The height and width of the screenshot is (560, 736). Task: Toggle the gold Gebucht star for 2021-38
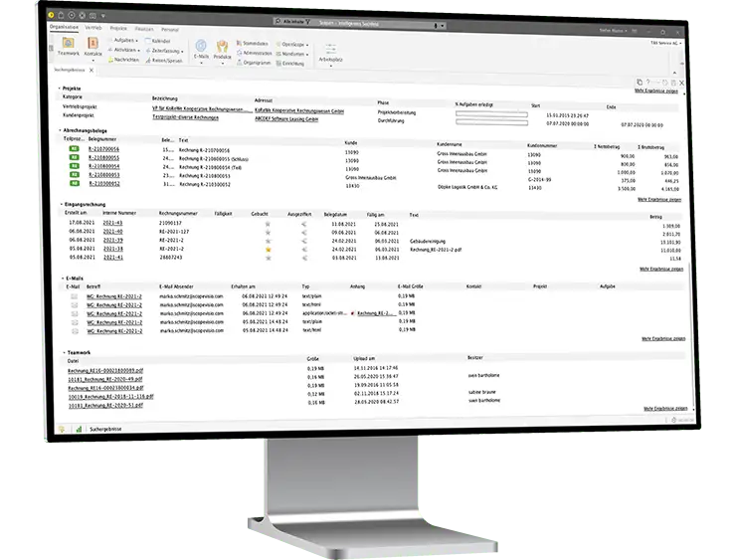(x=269, y=250)
